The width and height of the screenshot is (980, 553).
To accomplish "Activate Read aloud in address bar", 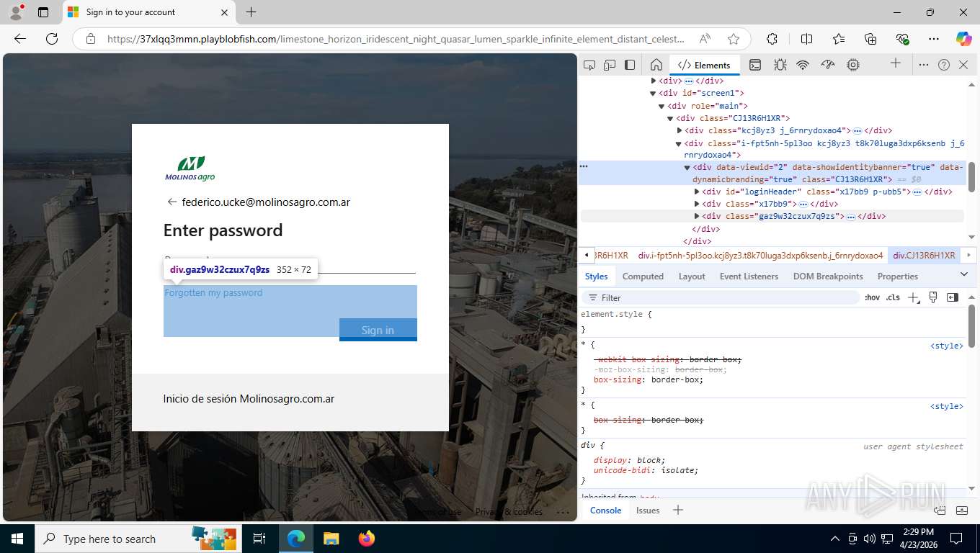I will 705,39.
